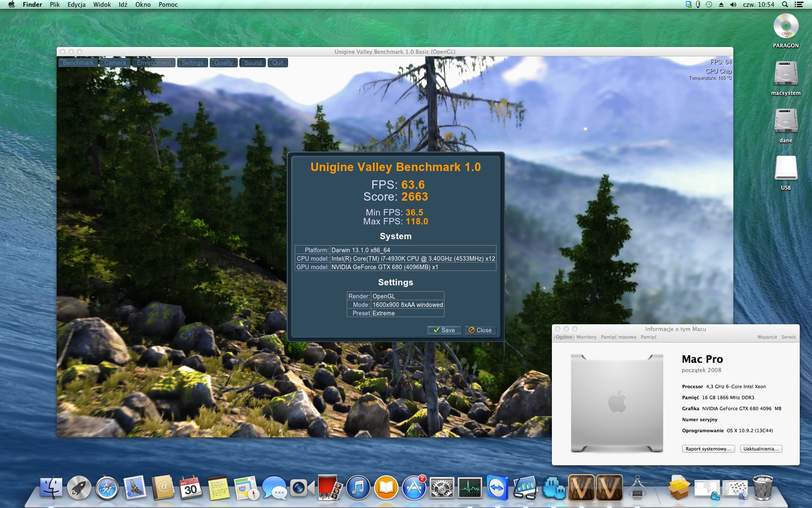Open App Store icon with badge

click(414, 488)
